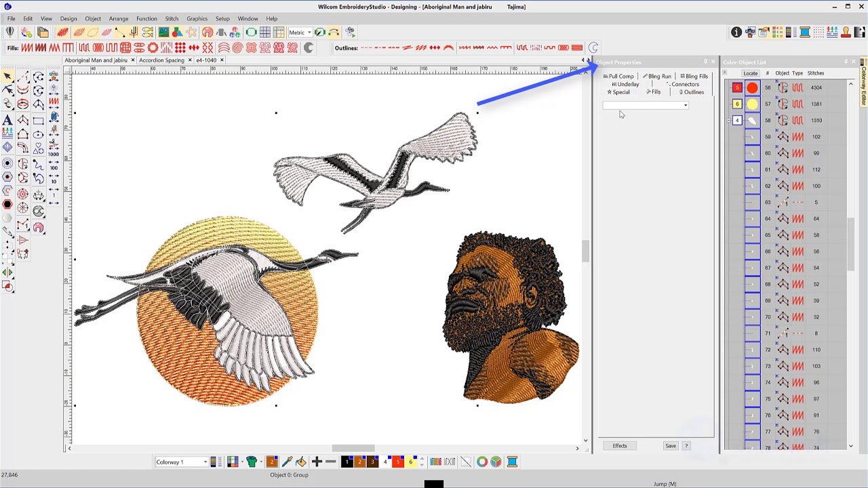The width and height of the screenshot is (868, 488).
Task: Click the green T-shirt product icon
Action: [x=252, y=462]
